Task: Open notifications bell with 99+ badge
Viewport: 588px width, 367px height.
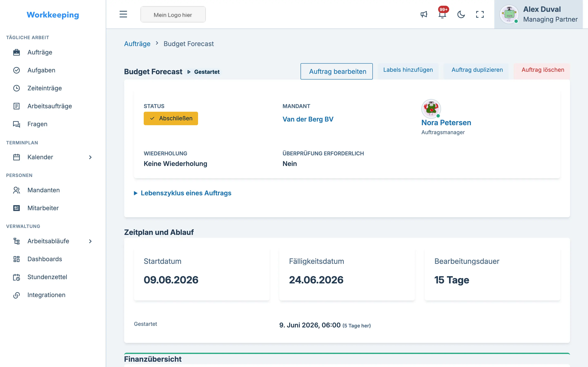Action: pyautogui.click(x=443, y=14)
